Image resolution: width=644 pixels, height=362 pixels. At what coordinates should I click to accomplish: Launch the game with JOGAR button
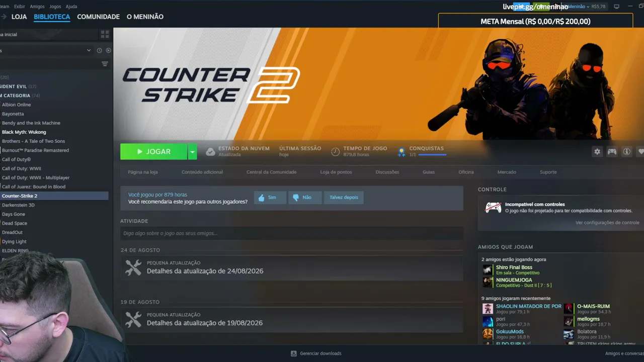pos(154,151)
